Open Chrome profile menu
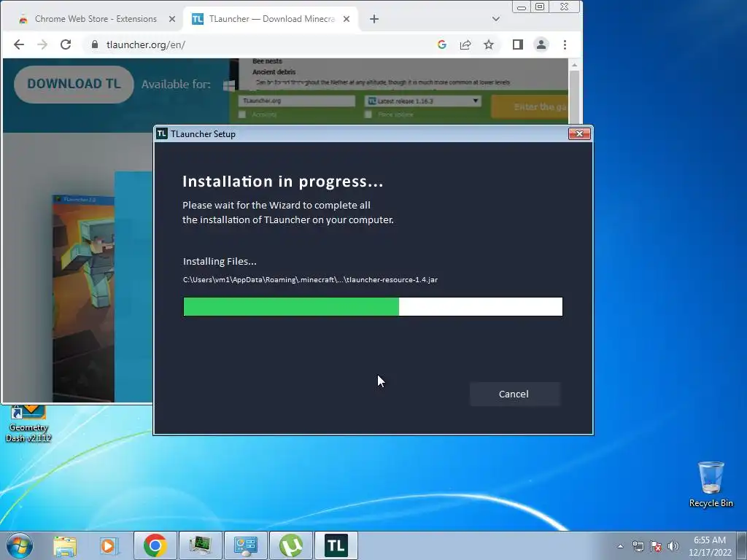 point(541,44)
